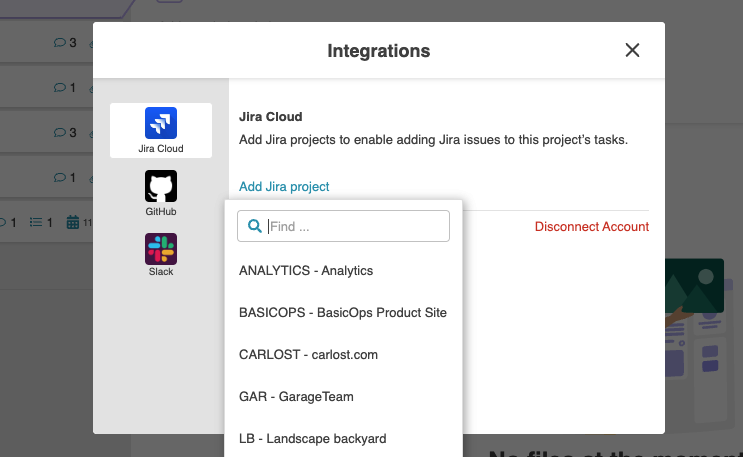Click the calendar icon in background task row
The image size is (743, 457).
click(x=72, y=222)
